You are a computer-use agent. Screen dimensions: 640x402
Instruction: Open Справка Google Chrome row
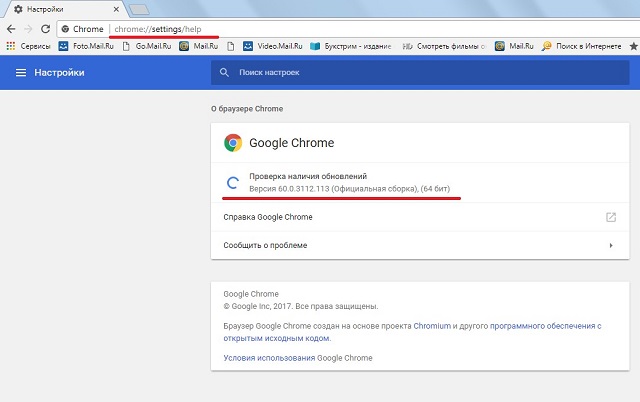420,217
